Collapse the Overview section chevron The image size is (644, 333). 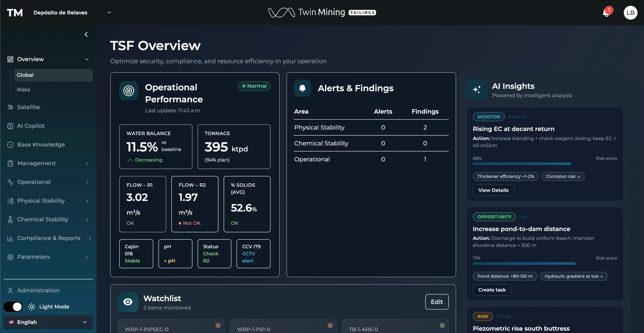pos(87,59)
